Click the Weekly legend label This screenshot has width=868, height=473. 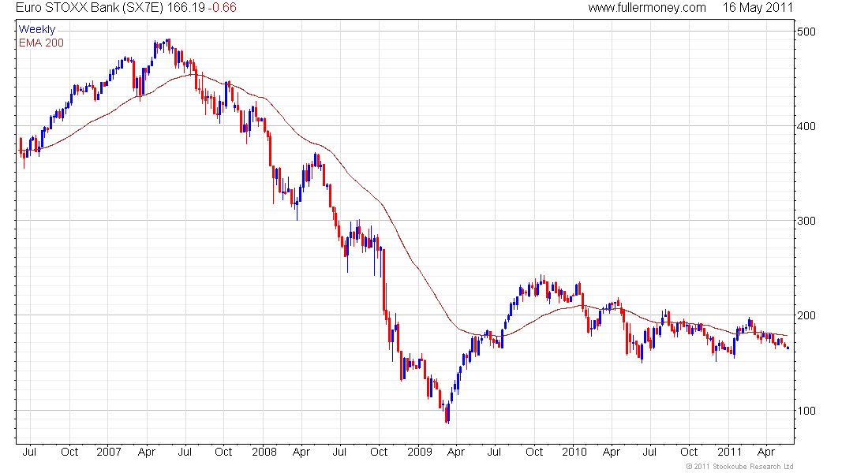pyautogui.click(x=37, y=29)
